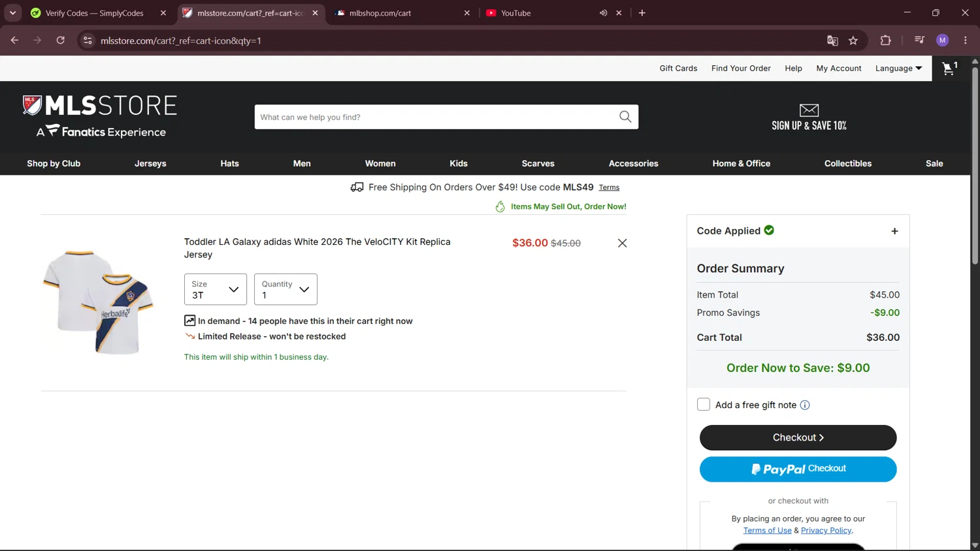Open the media control icon in toolbar
The height and width of the screenshot is (551, 980).
click(x=919, y=40)
